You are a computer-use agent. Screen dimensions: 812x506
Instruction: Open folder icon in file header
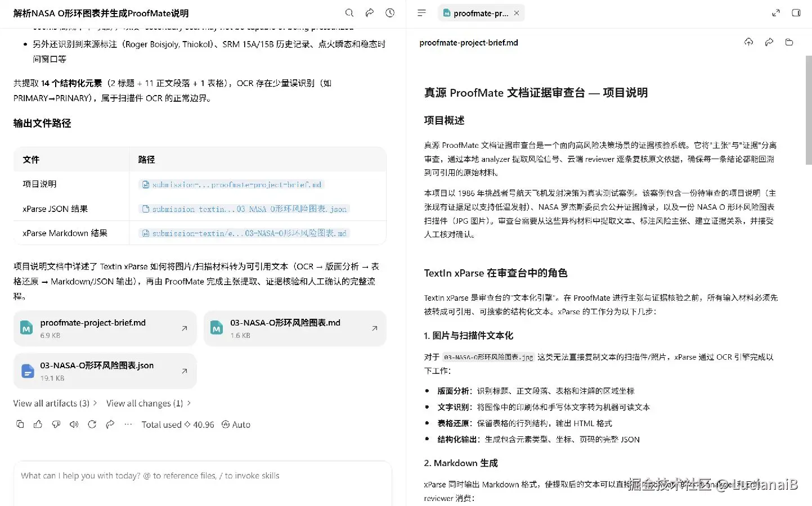[789, 42]
